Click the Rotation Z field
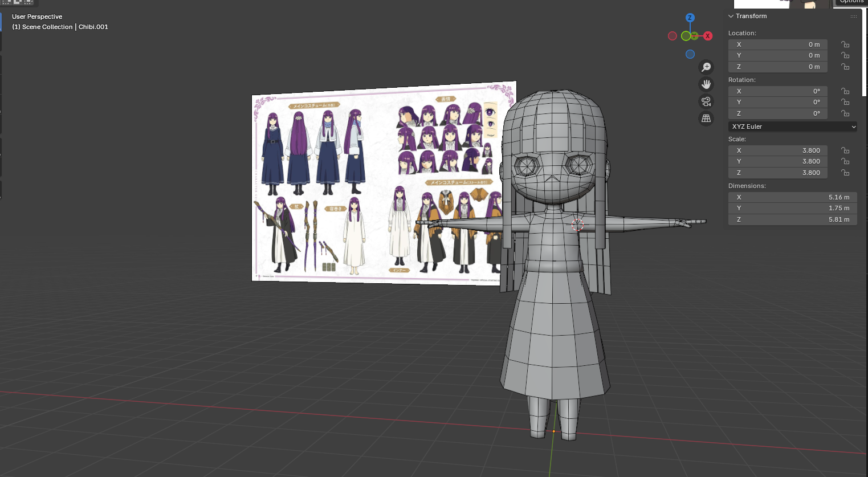868x477 pixels. 777,113
